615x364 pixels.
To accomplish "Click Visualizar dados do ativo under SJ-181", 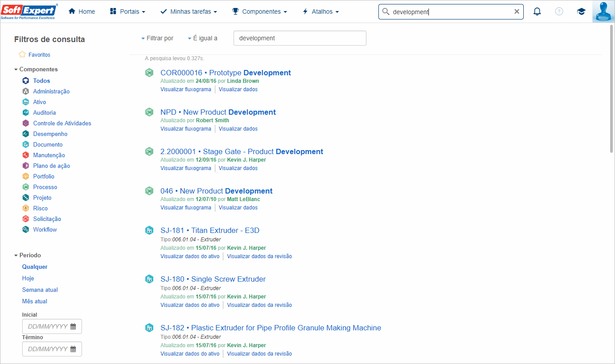I will tap(190, 256).
